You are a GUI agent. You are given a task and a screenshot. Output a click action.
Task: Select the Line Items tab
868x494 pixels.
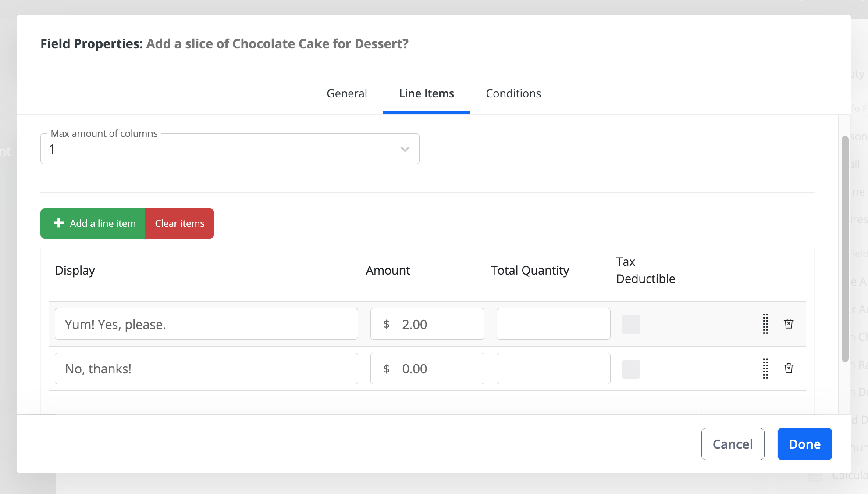pos(426,93)
